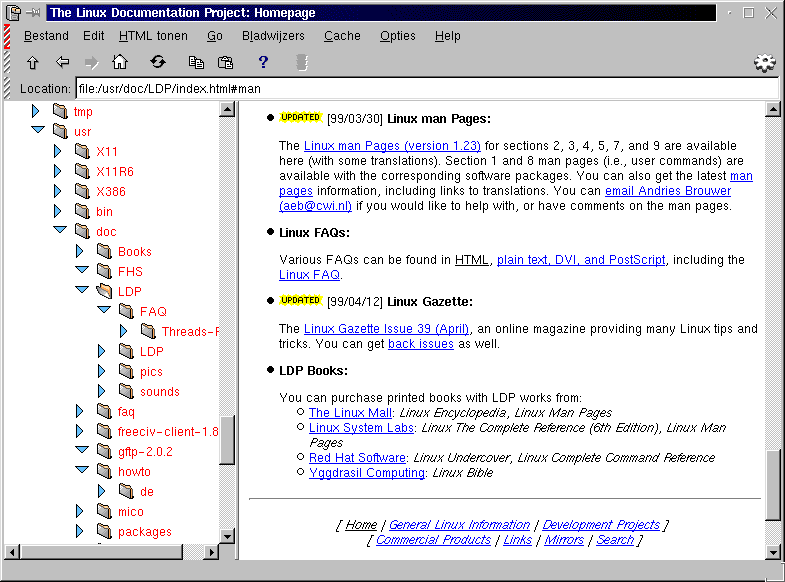Open General Linux Information footer link
Image resolution: width=785 pixels, height=582 pixels.
pos(459,525)
